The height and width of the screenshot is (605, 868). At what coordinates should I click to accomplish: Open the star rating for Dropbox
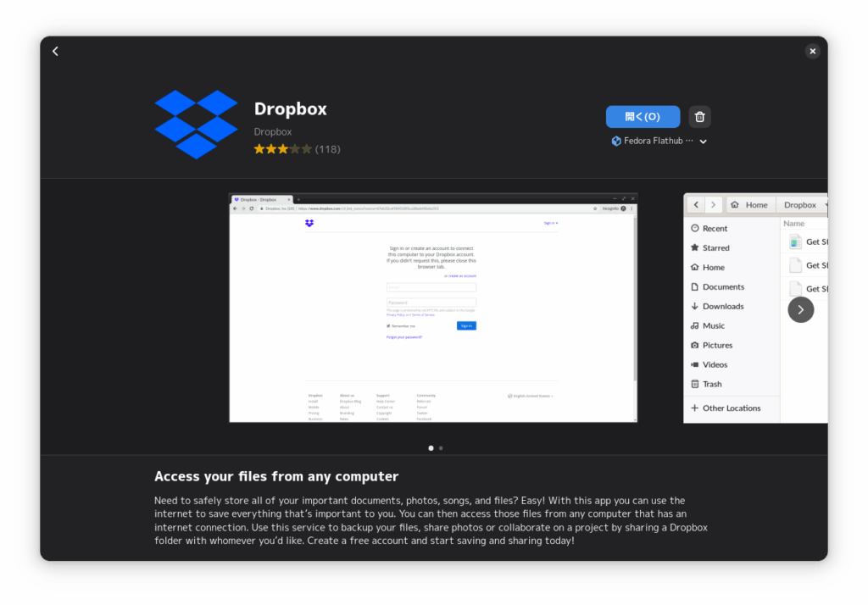[283, 149]
